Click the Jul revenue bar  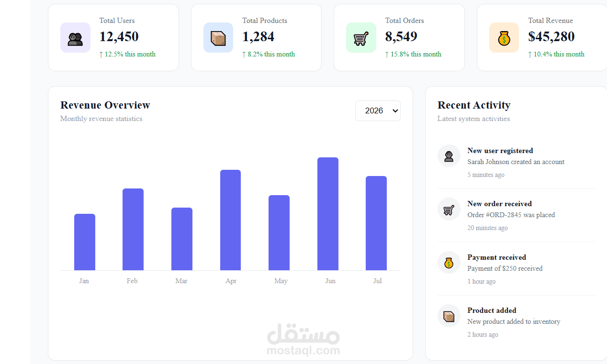coord(376,223)
